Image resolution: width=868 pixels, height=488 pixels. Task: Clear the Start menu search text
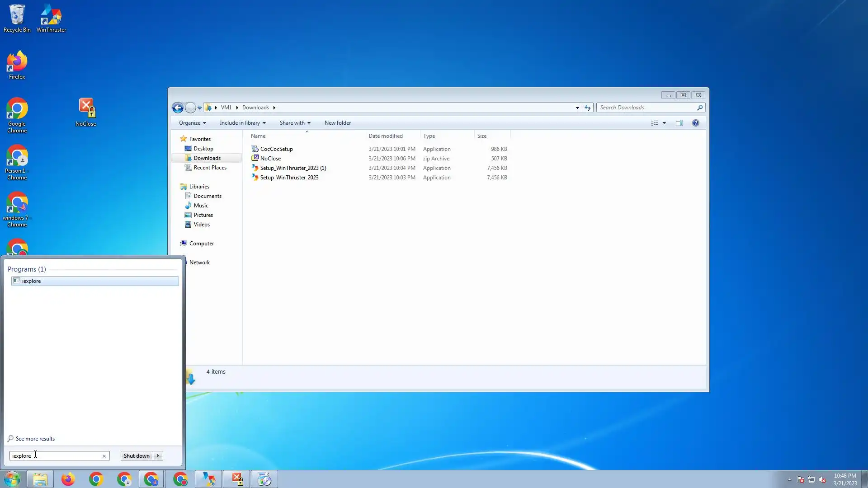pos(104,456)
